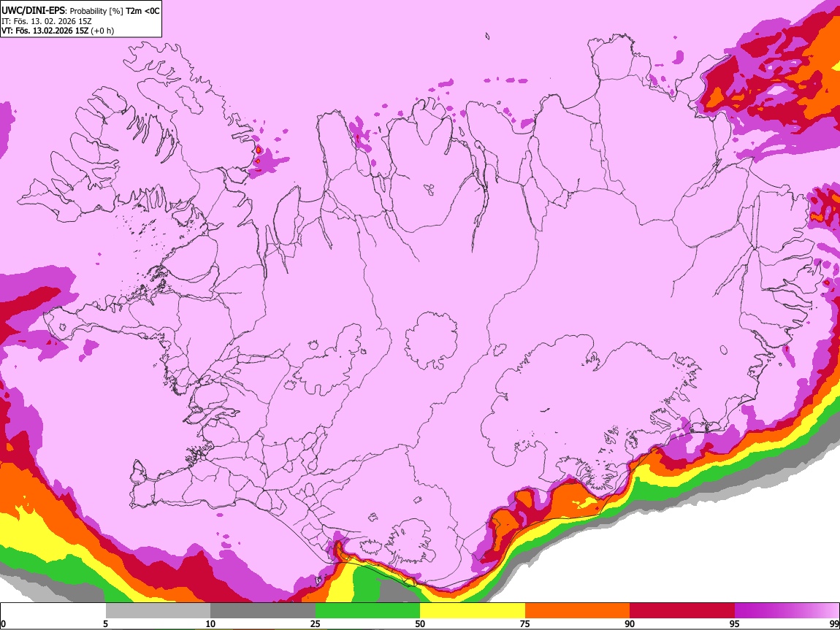This screenshot has width=840, height=630.
Task: Click the 'Probability [%] T2m <0C' label
Action: [115, 11]
